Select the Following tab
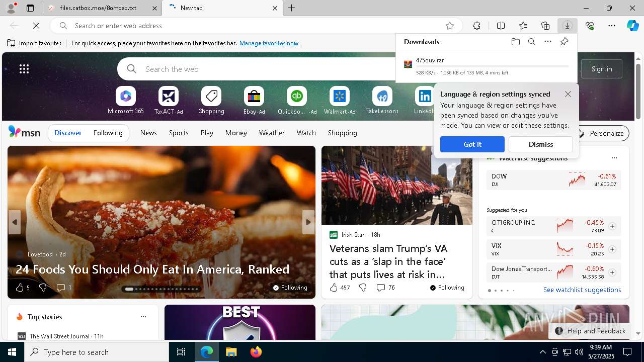644x362 pixels. click(x=108, y=133)
